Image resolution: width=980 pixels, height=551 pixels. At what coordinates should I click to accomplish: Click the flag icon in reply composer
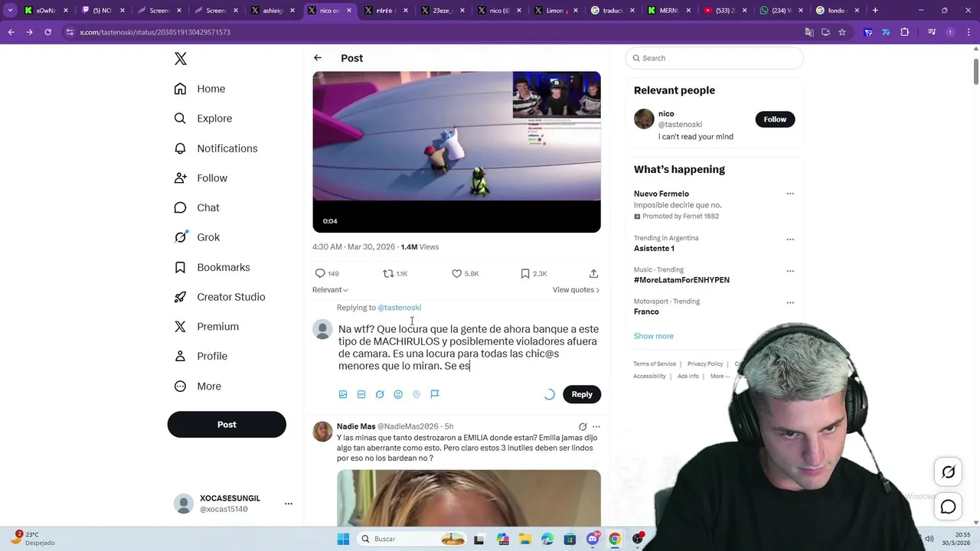tap(435, 394)
